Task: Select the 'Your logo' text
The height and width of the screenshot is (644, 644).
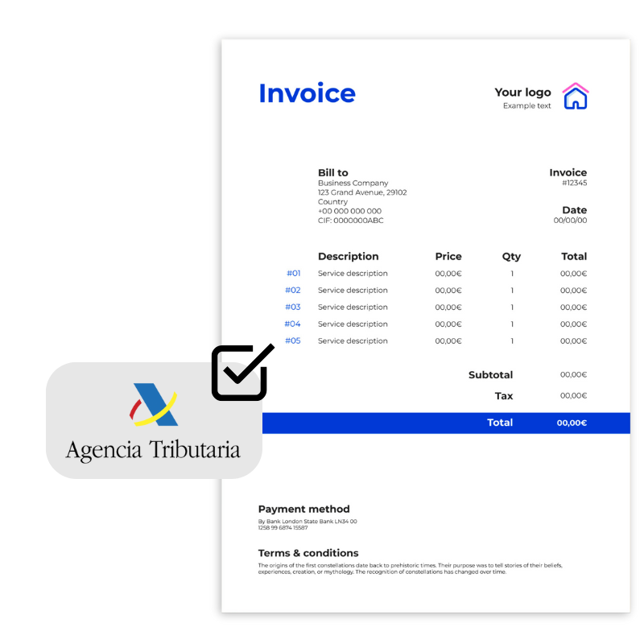Action: click(x=522, y=92)
